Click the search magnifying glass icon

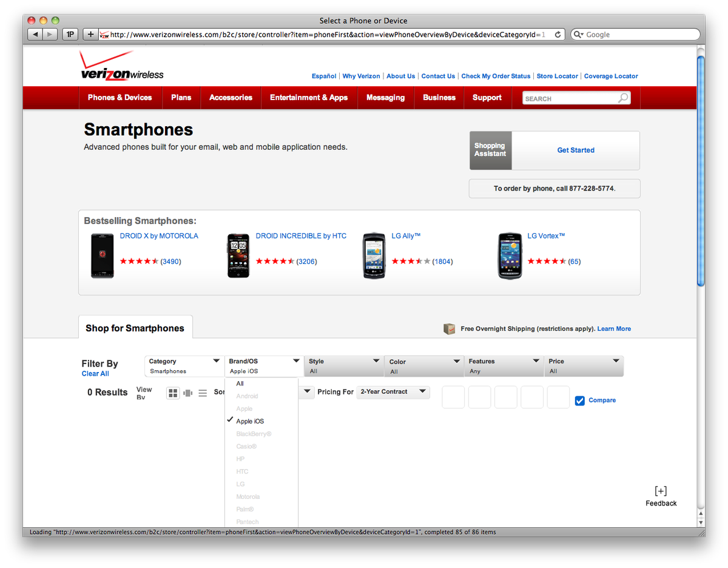click(x=623, y=98)
